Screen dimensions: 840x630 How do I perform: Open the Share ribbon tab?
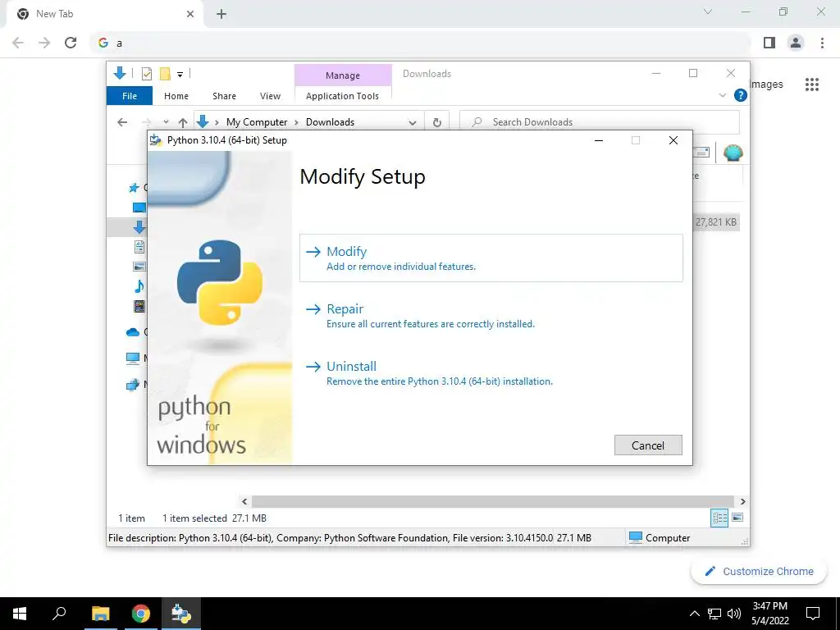tap(224, 96)
